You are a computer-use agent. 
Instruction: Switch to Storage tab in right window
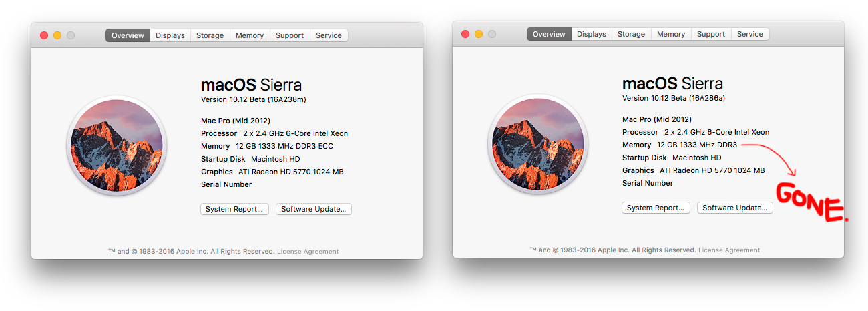pyautogui.click(x=632, y=34)
